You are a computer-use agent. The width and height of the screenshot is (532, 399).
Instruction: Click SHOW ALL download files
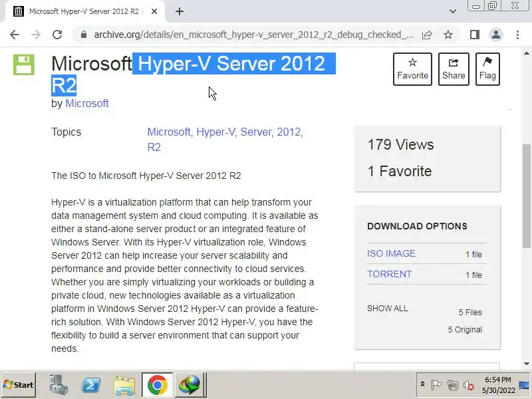point(388,309)
